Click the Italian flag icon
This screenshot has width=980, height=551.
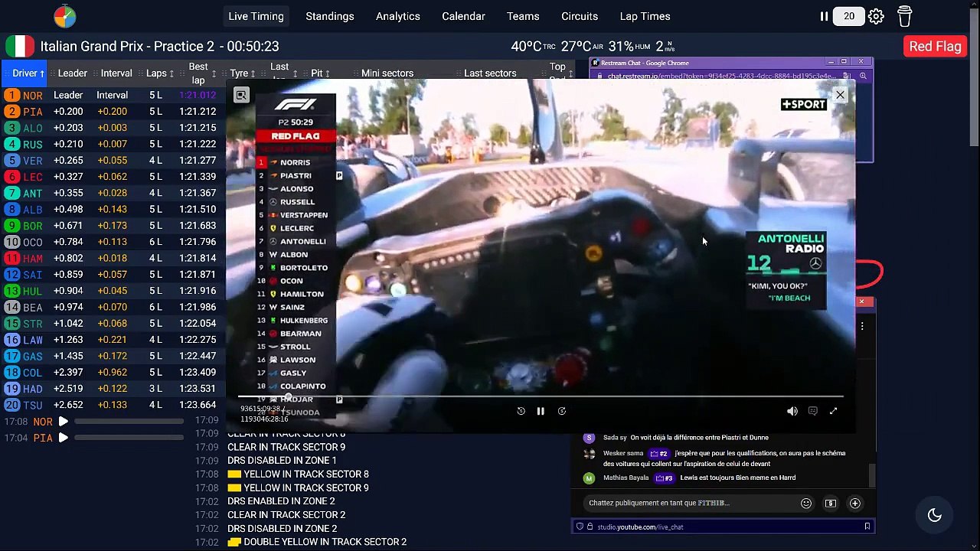[x=20, y=47]
